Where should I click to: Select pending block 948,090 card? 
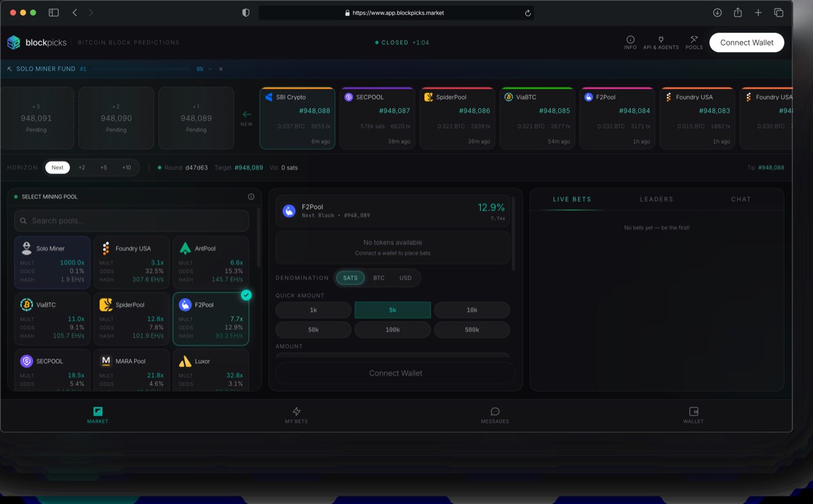116,118
